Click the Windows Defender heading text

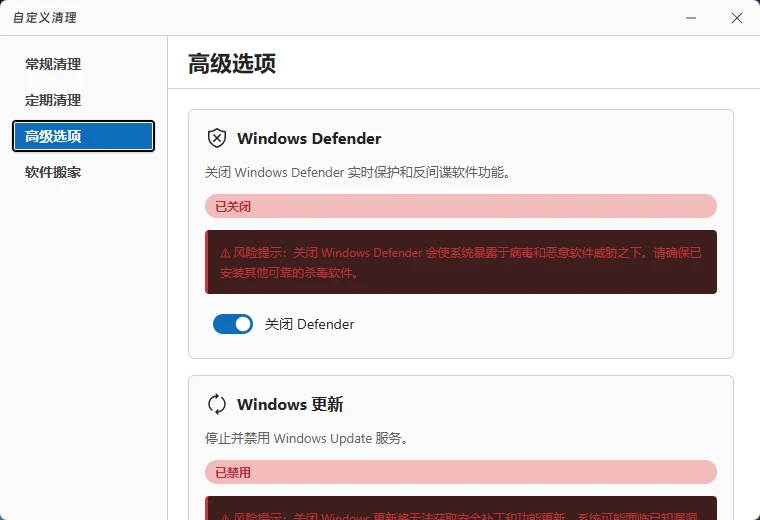309,139
